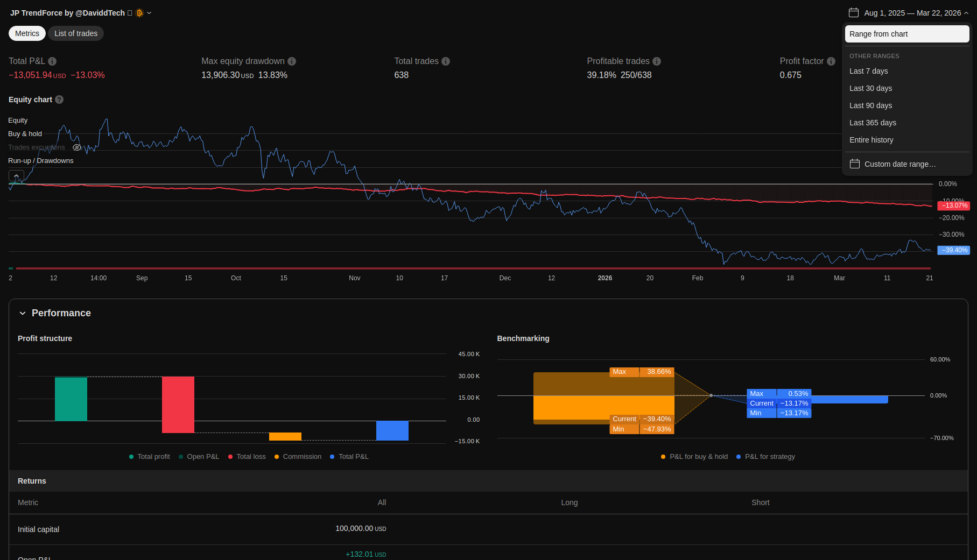Toggle the Buy & hold chart series

pos(25,134)
